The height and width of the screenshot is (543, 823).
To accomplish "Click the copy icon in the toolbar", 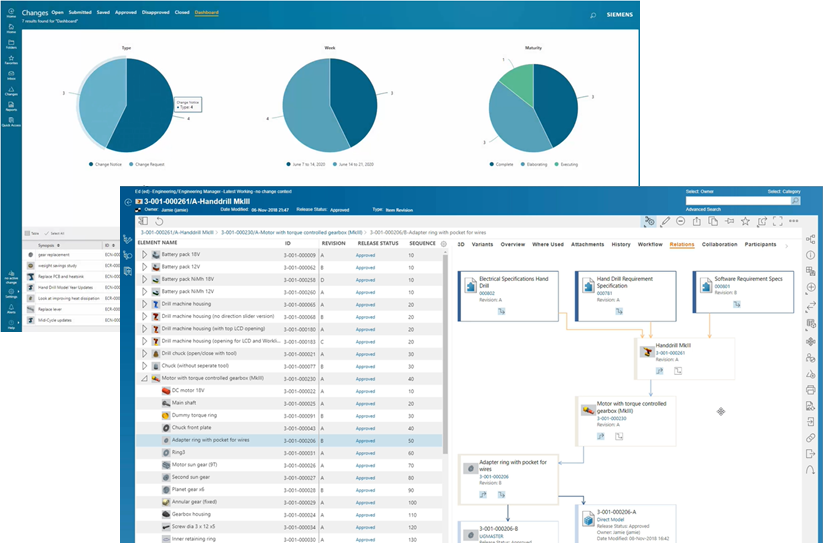I will tap(713, 221).
